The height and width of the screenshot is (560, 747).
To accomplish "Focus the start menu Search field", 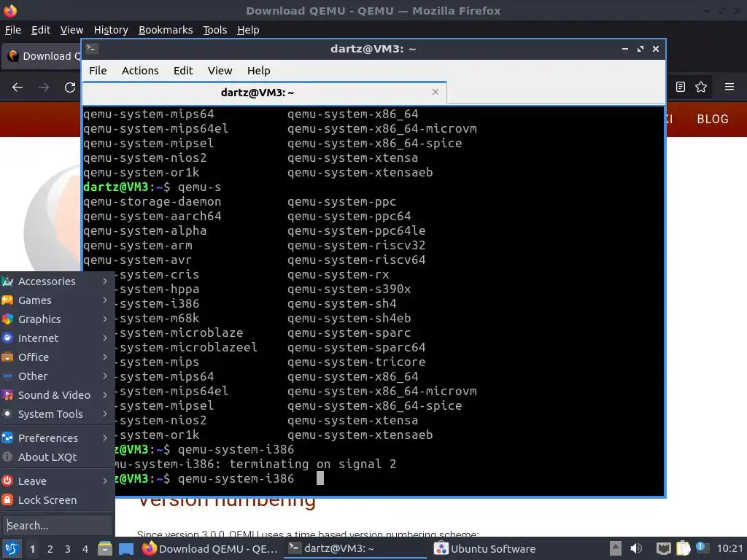I will 57,526.
